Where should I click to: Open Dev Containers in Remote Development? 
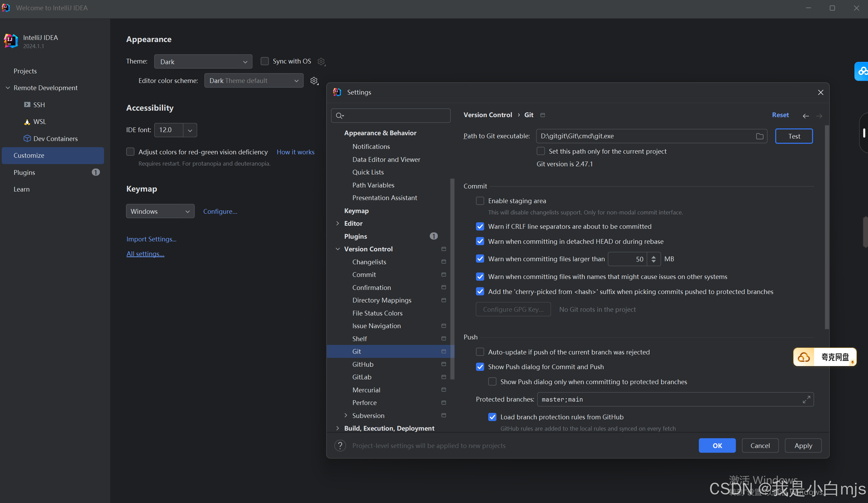55,139
